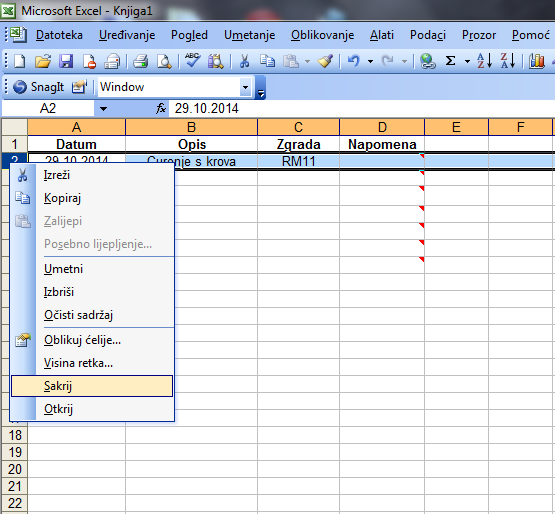555x514 pixels.
Task: Open the Print Preview icon
Action: pos(164,61)
